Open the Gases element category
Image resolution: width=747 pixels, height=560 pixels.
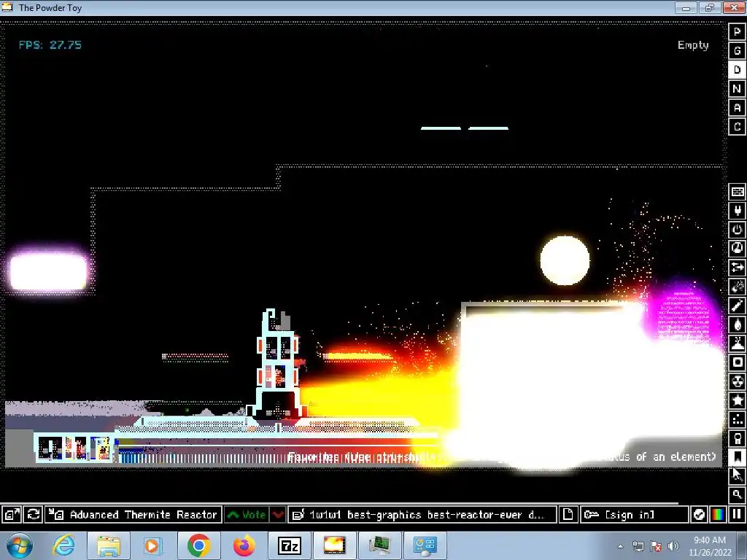coord(738,306)
